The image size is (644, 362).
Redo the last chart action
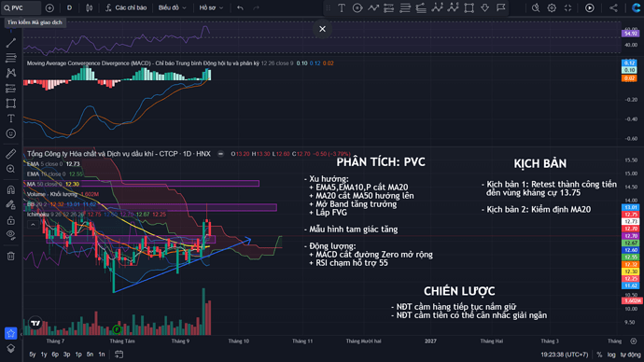click(x=257, y=7)
